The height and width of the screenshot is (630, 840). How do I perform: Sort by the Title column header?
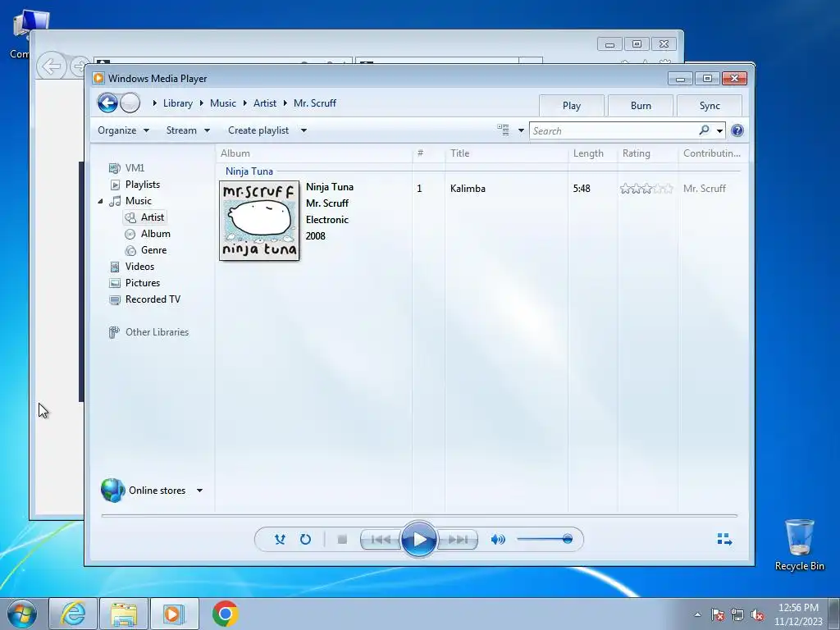click(x=506, y=153)
